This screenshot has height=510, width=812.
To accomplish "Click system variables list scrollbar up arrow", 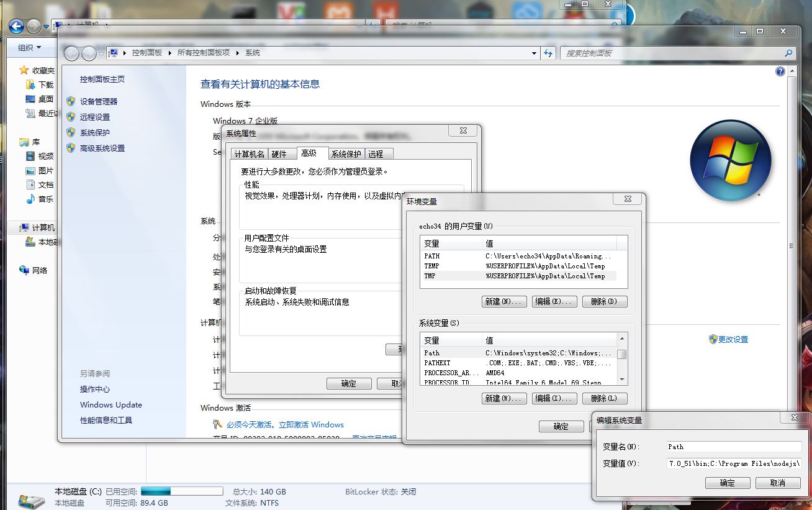I will pos(622,339).
